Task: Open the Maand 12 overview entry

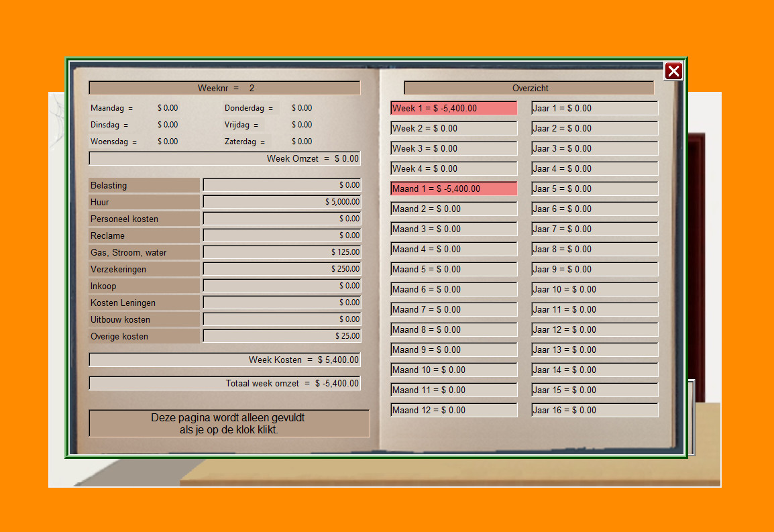Action: click(x=453, y=410)
